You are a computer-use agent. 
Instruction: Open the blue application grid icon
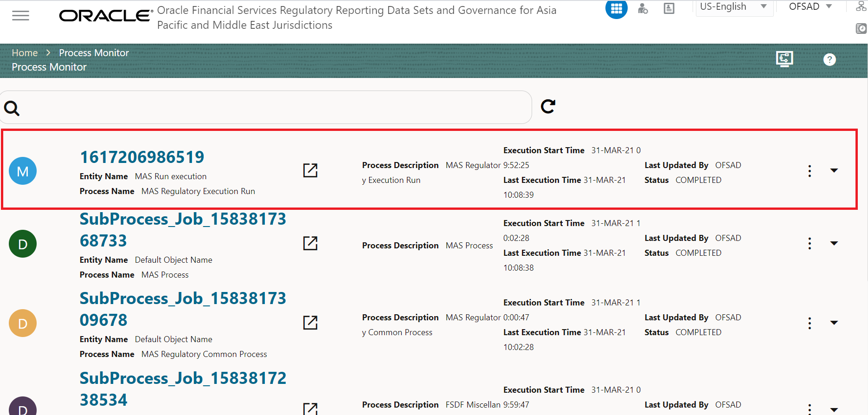pyautogui.click(x=617, y=8)
